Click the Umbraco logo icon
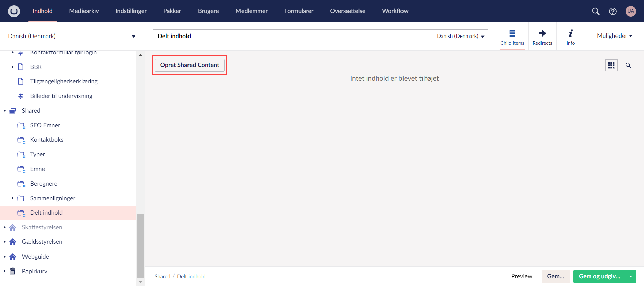The width and height of the screenshot is (644, 286). coord(14,11)
